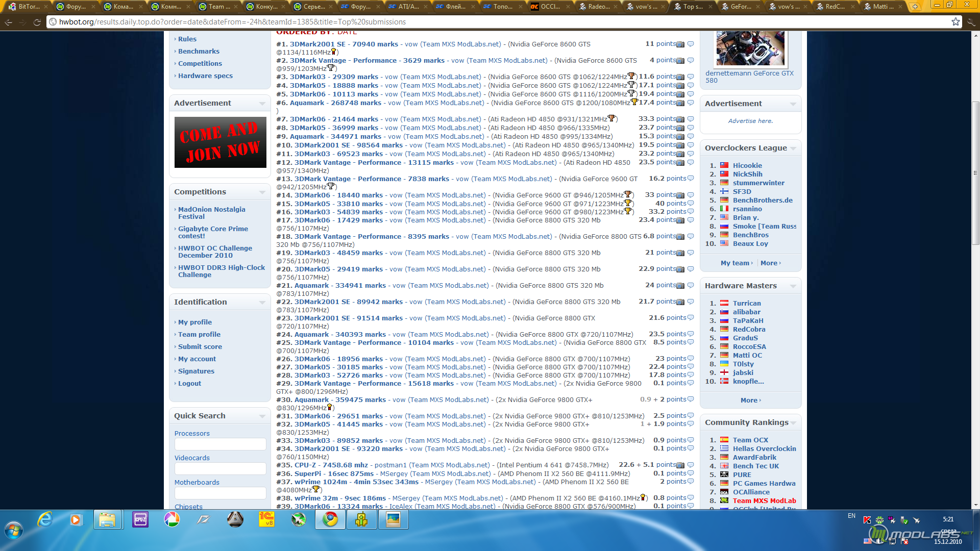Viewport: 980px width, 551px height.
Task: Click the Safely Remove Hardware tray icon
Action: click(x=904, y=520)
